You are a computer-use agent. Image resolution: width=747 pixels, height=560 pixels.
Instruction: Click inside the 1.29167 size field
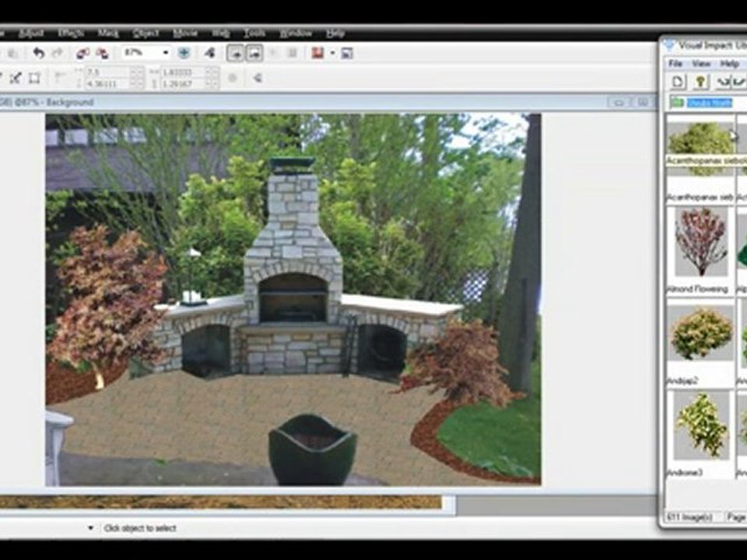(x=184, y=84)
